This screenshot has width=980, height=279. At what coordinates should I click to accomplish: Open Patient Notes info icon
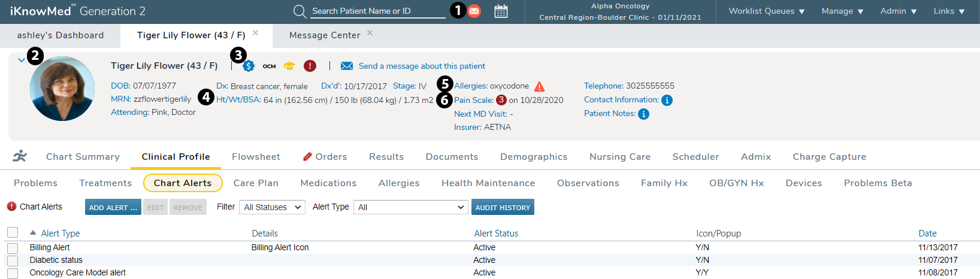643,114
